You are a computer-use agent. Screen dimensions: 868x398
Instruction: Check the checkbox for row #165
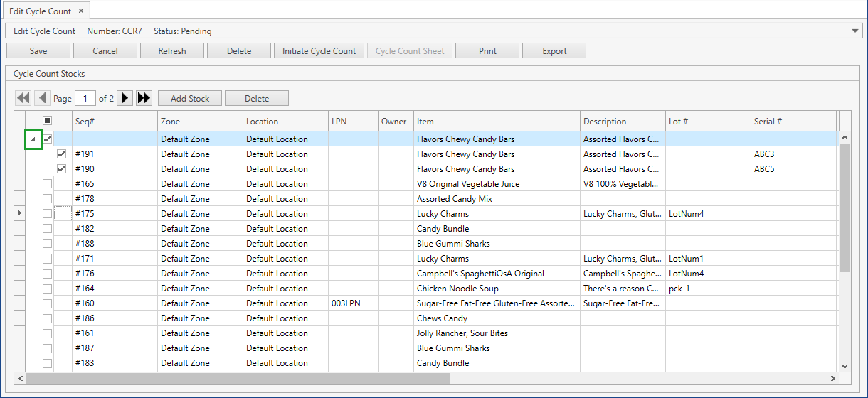[x=47, y=184]
